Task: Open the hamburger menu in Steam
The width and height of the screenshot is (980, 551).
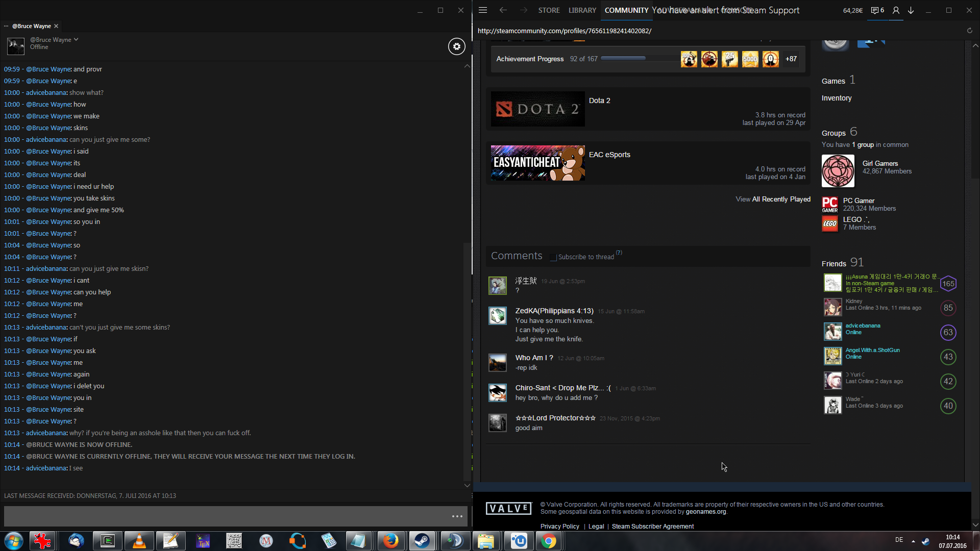Action: 483,10
